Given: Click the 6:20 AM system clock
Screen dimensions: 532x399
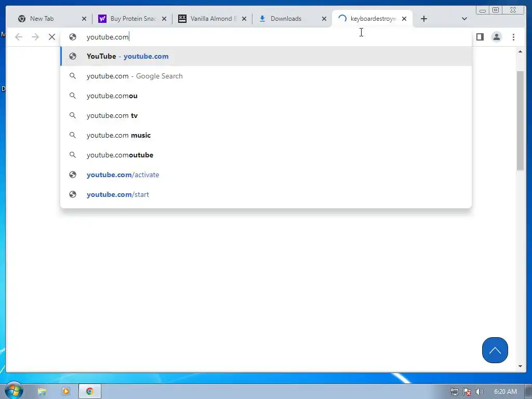Looking at the screenshot, I should click(x=506, y=392).
